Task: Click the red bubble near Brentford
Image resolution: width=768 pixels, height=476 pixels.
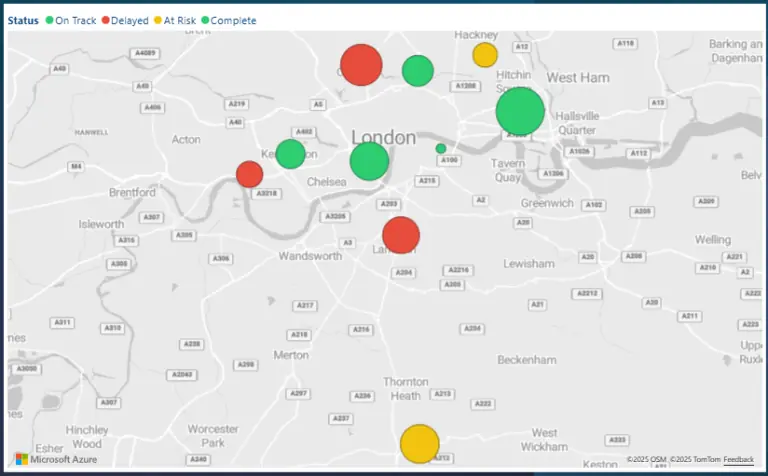Action: [249, 174]
